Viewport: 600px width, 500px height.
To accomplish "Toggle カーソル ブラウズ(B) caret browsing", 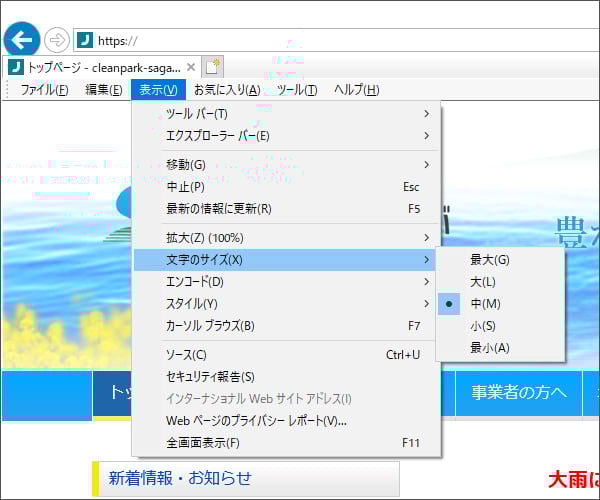I will [286, 326].
